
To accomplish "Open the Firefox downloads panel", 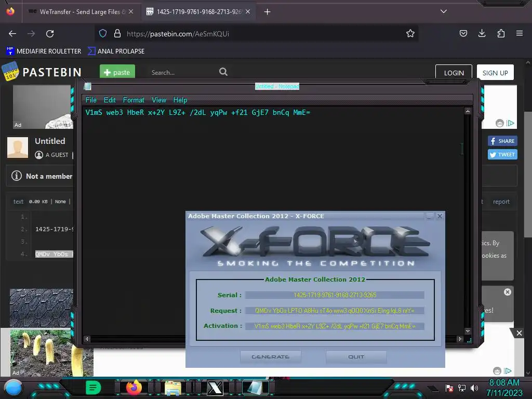I will (482, 33).
